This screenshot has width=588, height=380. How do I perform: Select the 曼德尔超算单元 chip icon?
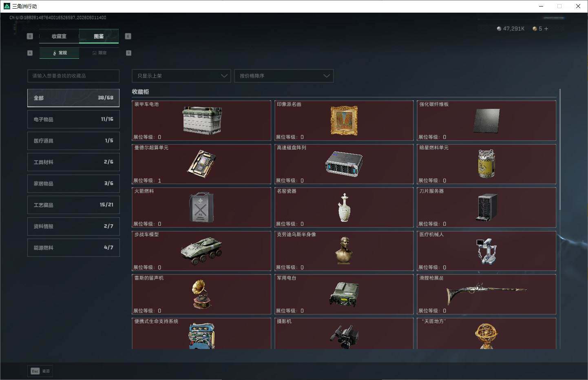tap(201, 163)
